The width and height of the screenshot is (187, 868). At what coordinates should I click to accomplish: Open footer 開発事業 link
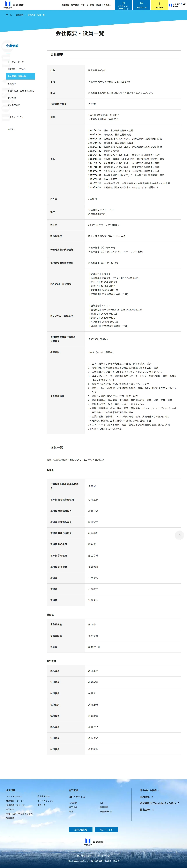104,807
